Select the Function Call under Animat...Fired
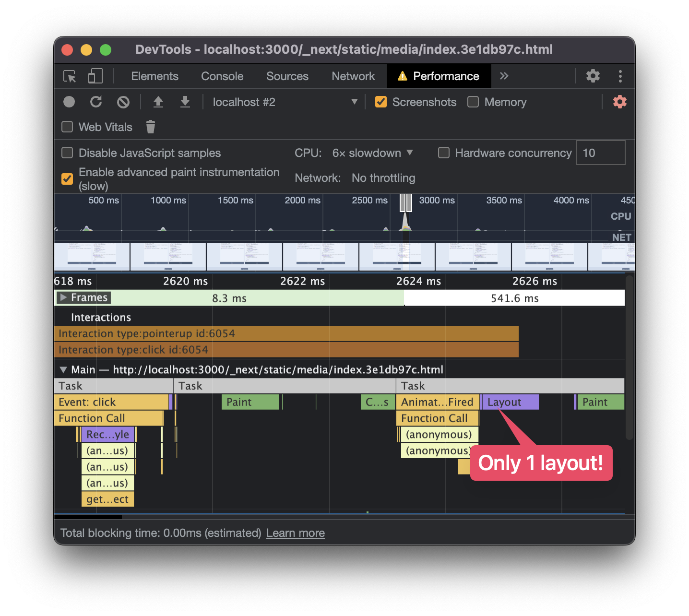689x616 pixels. tap(438, 418)
